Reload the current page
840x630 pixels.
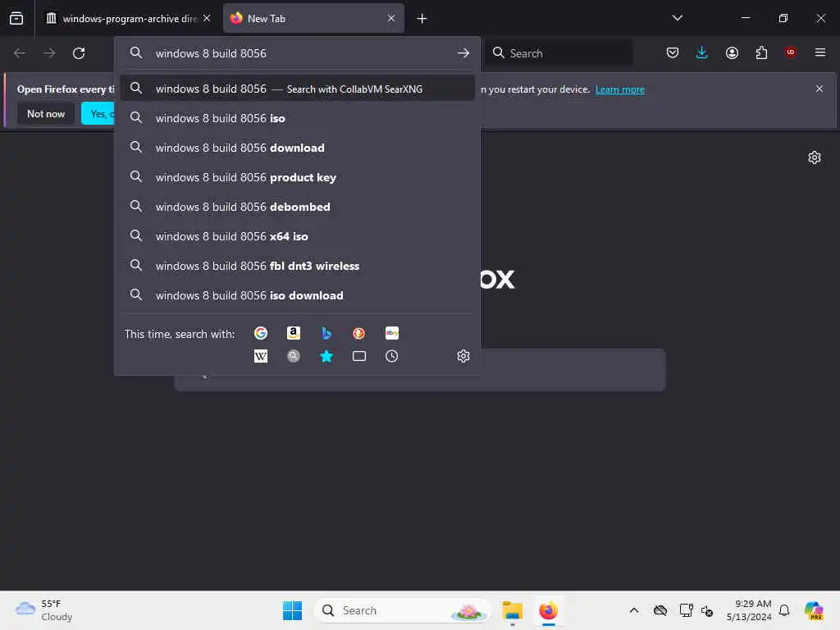coord(79,53)
